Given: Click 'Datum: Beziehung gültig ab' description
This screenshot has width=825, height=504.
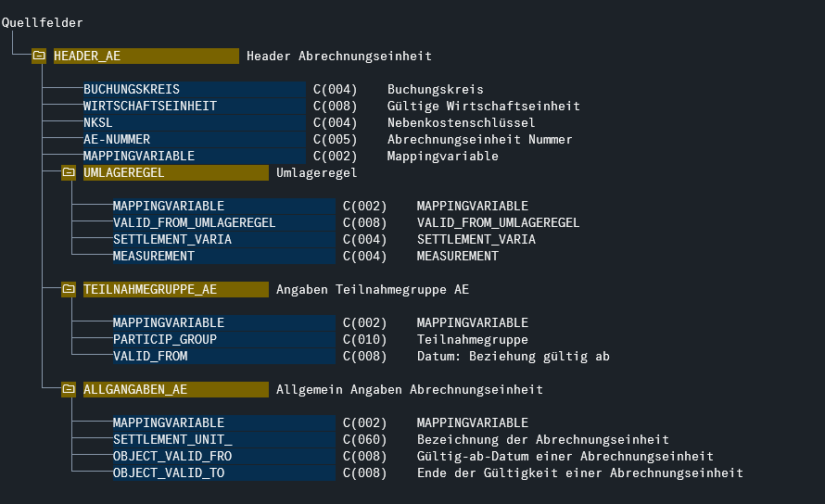Looking at the screenshot, I should click(513, 356).
